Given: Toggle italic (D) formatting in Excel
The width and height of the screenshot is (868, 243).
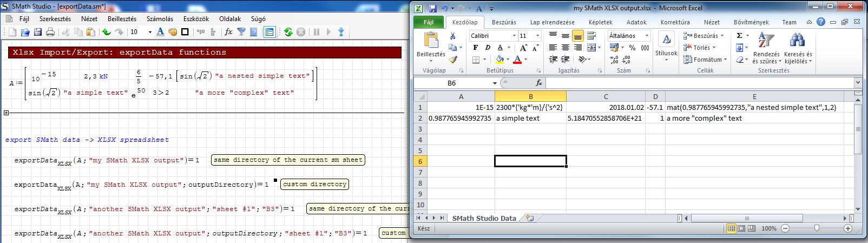Looking at the screenshot, I should pos(487,48).
